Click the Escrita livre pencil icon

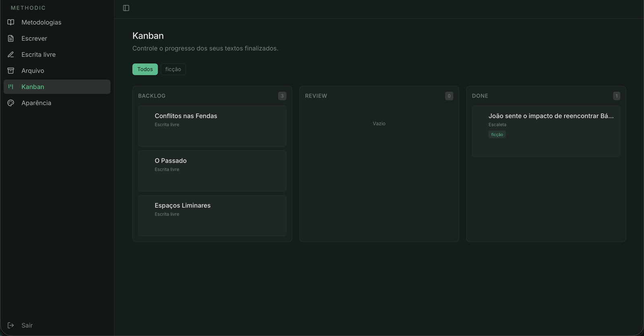(11, 54)
